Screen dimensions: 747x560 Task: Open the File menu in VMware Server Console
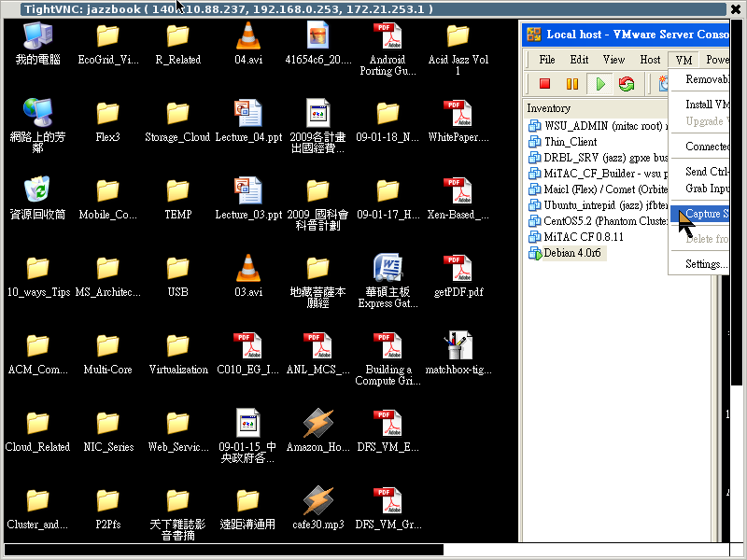[547, 60]
